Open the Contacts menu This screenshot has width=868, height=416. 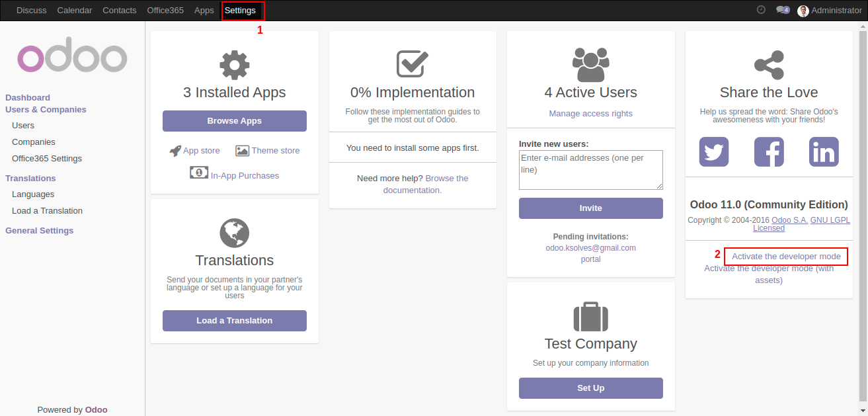tap(120, 11)
